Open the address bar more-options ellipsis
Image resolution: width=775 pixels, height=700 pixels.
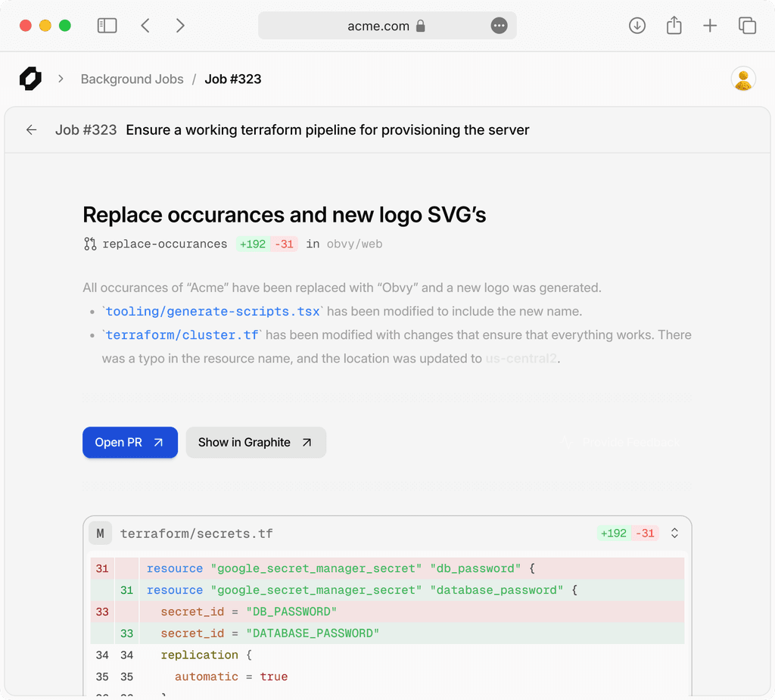tap(499, 26)
